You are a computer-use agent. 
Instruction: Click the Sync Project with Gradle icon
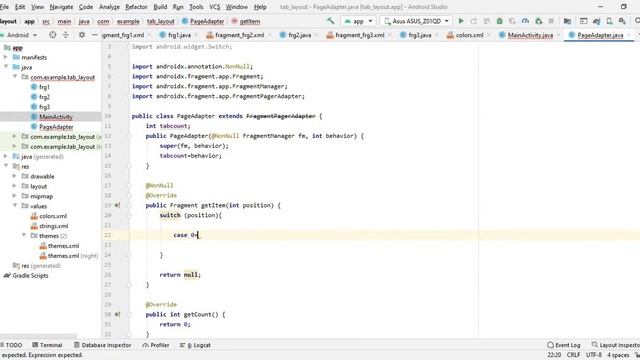pos(597,21)
